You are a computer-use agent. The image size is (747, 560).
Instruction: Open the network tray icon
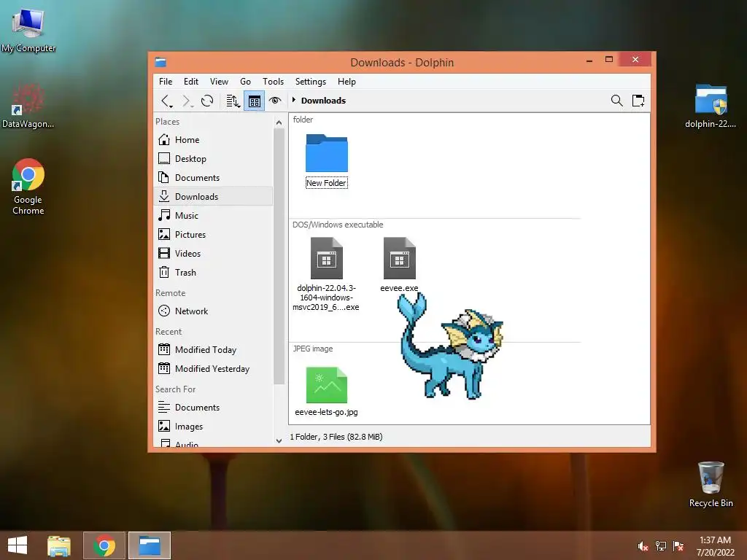pyautogui.click(x=661, y=546)
